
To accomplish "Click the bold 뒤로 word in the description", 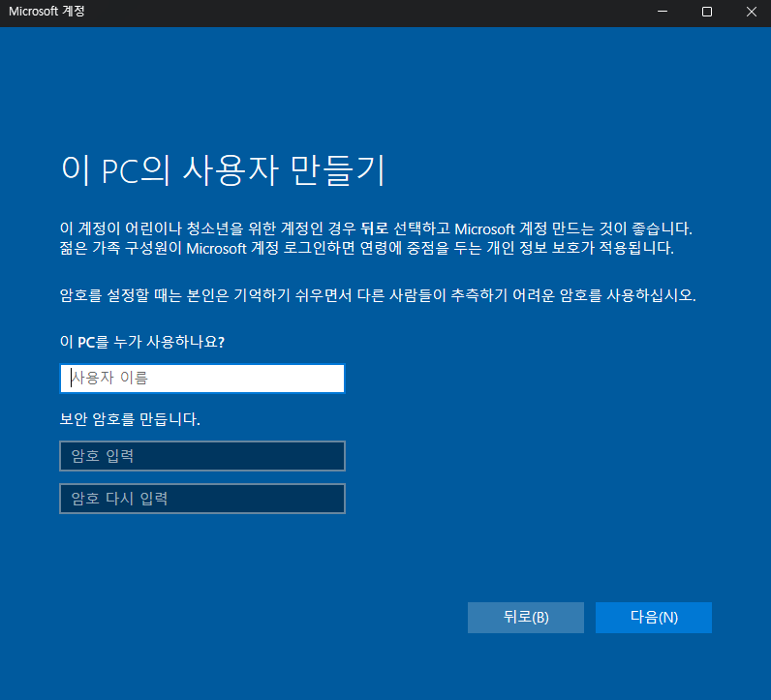I will click(374, 228).
